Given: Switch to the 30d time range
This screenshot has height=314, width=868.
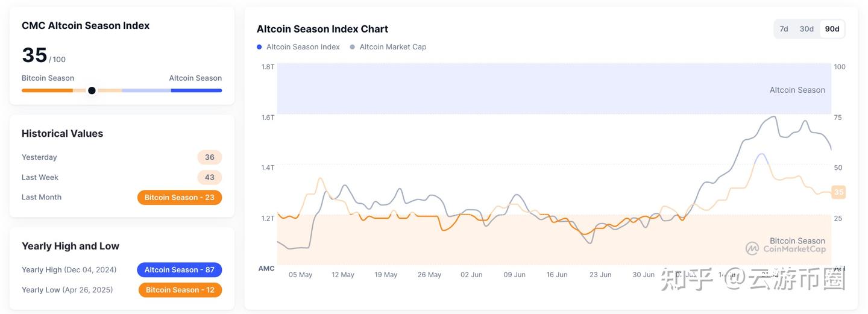Looking at the screenshot, I should pos(807,29).
